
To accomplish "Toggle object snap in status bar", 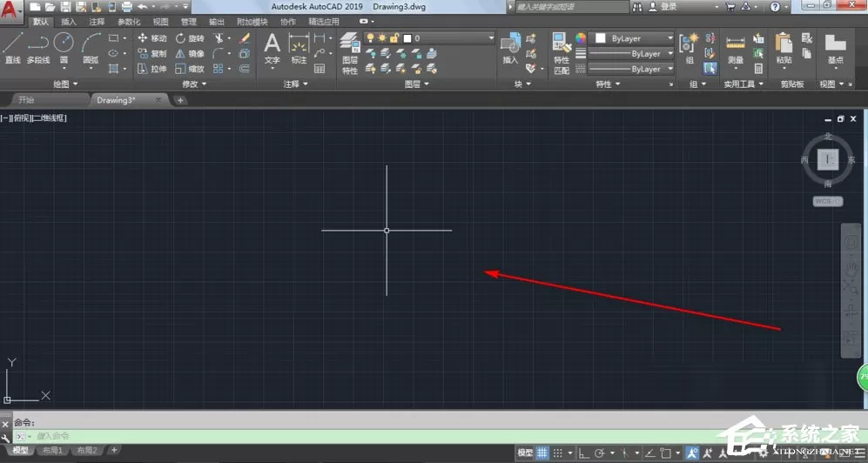I will [x=666, y=453].
